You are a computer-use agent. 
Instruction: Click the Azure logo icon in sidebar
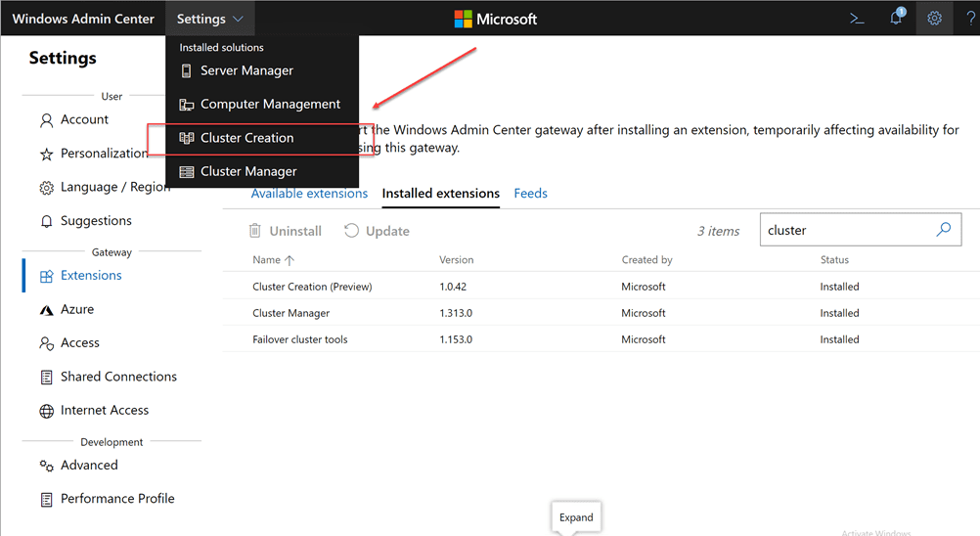[x=46, y=310]
